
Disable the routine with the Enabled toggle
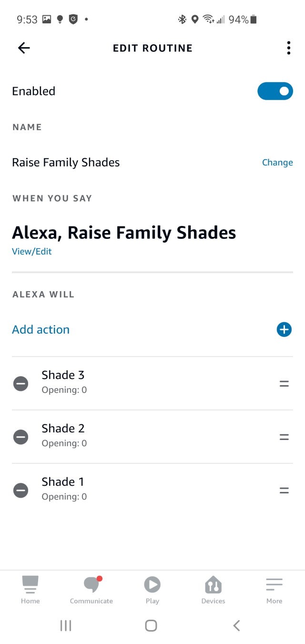point(275,91)
